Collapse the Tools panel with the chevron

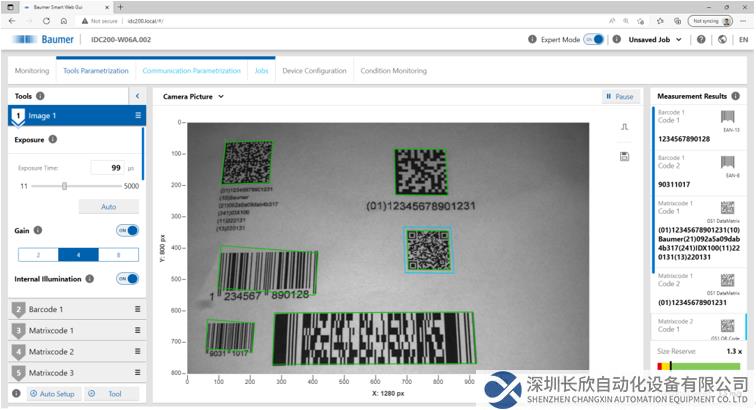[x=136, y=96]
